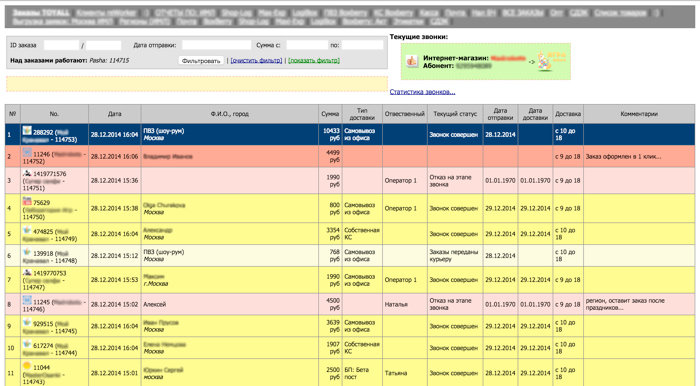The image size is (700, 386).
Task: Click the shop icon of order 139918
Action: click(x=27, y=252)
